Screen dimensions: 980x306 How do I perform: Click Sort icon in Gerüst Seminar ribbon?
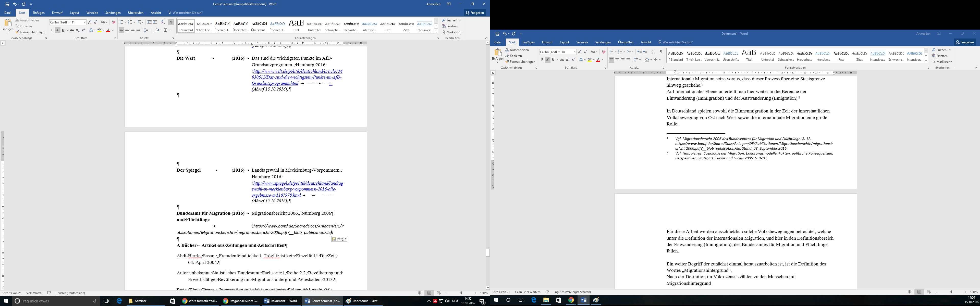[163, 22]
